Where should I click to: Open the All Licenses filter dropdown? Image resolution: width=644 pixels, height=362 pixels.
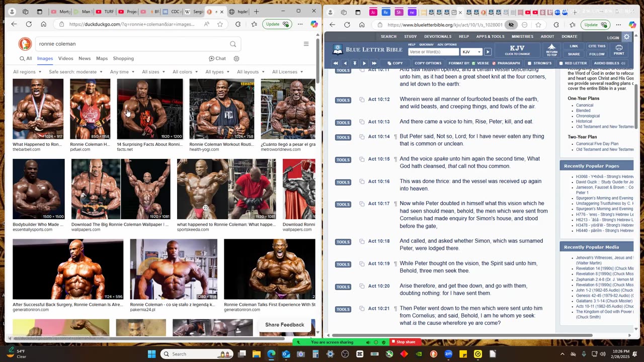point(287,72)
